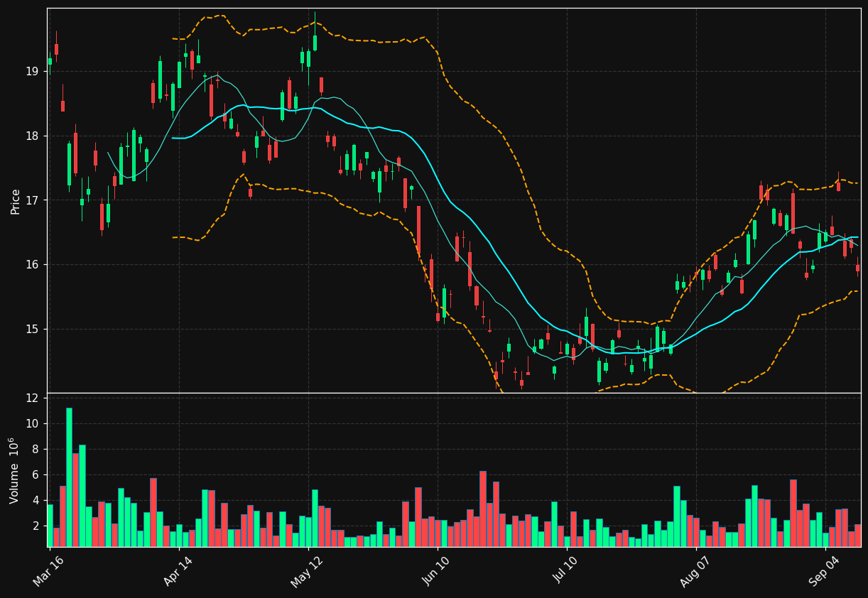This screenshot has width=868, height=598.
Task: Click the 16 price axis tick
Action: click(x=32, y=264)
